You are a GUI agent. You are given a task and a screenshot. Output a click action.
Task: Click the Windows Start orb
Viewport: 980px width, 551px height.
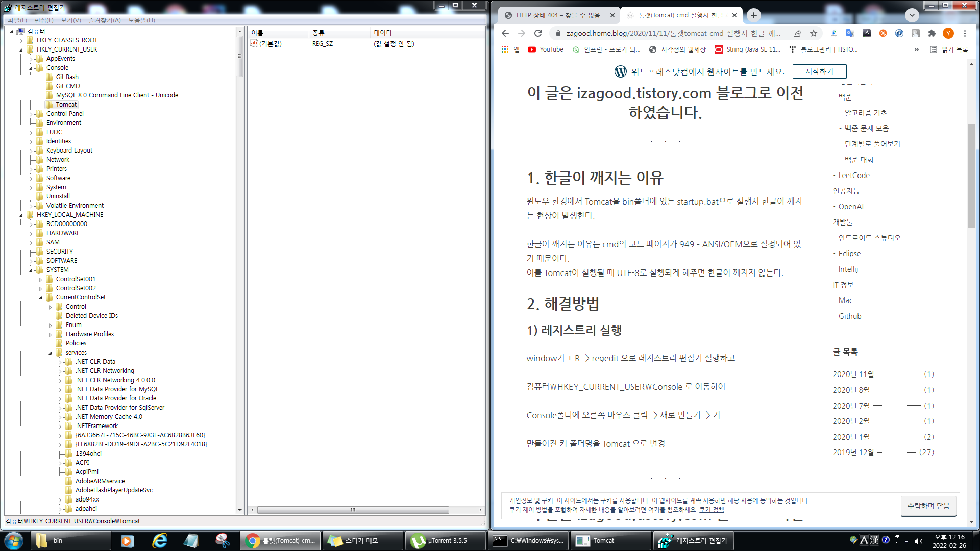[14, 541]
